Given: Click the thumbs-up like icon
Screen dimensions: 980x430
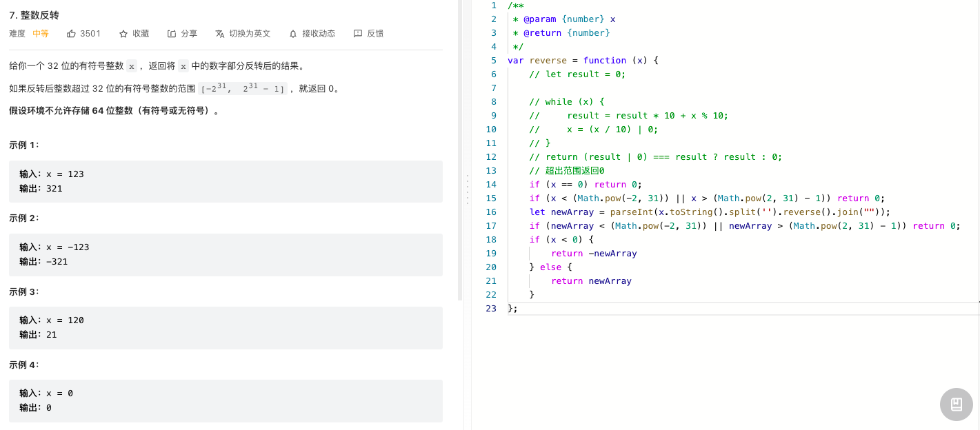Looking at the screenshot, I should coord(71,33).
